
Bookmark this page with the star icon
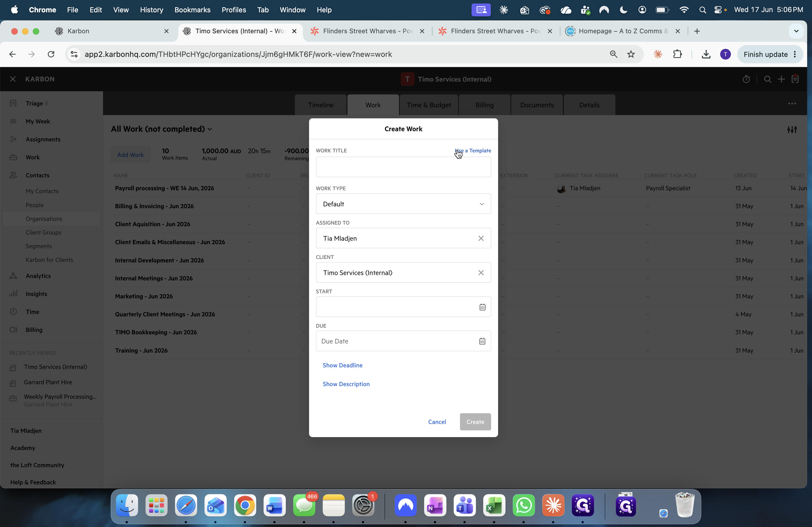(x=631, y=54)
